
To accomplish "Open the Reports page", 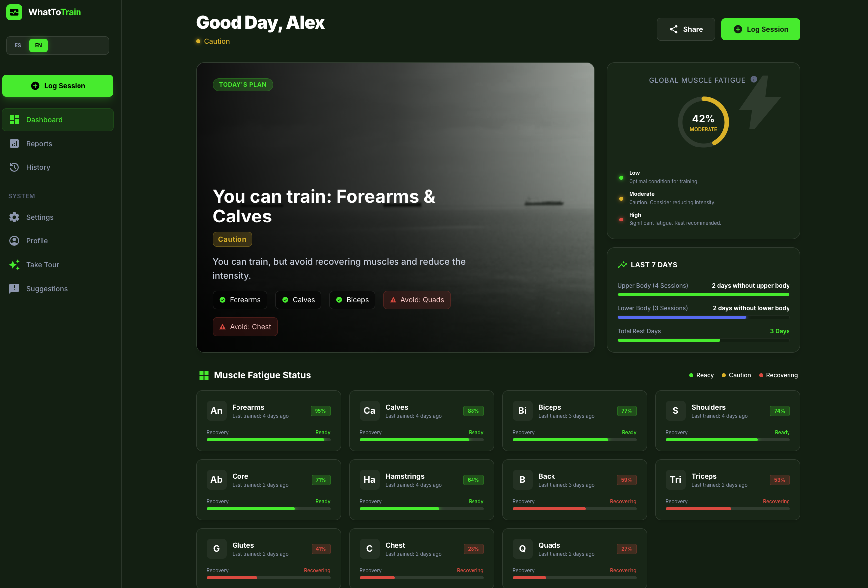I will pos(58,144).
